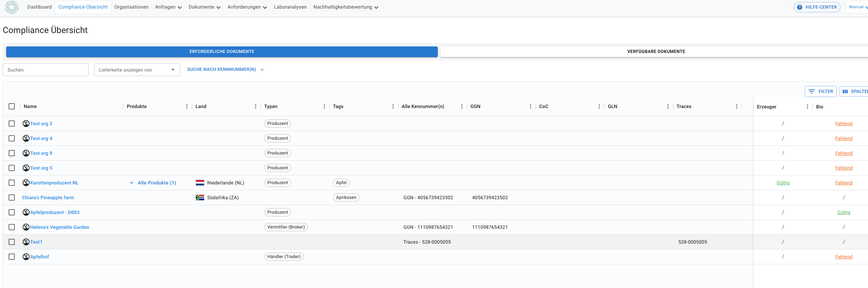
Task: Open the Chiara's Pineapple farm link
Action: (x=48, y=198)
